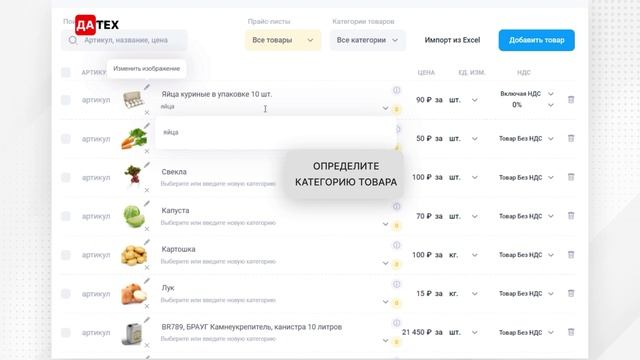Viewport: 640px width, 360px height.
Task: Tick the Капуста row checkbox
Action: click(x=66, y=216)
